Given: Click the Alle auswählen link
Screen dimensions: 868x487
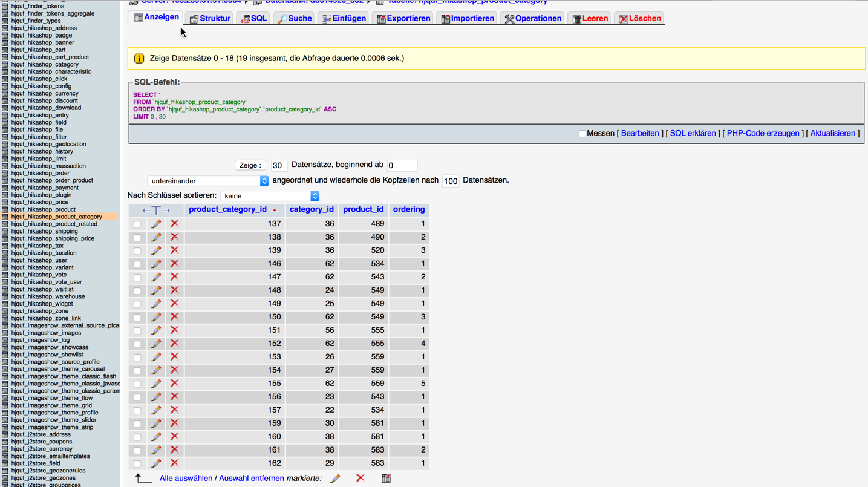Looking at the screenshot, I should [186, 479].
